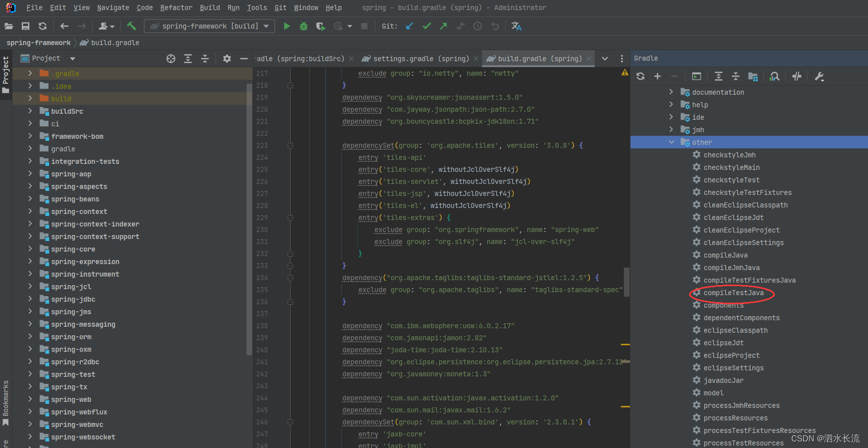Screen dimensions: 868x448
Task: Expand the buildSrc folder in Project tree
Action: (30, 111)
